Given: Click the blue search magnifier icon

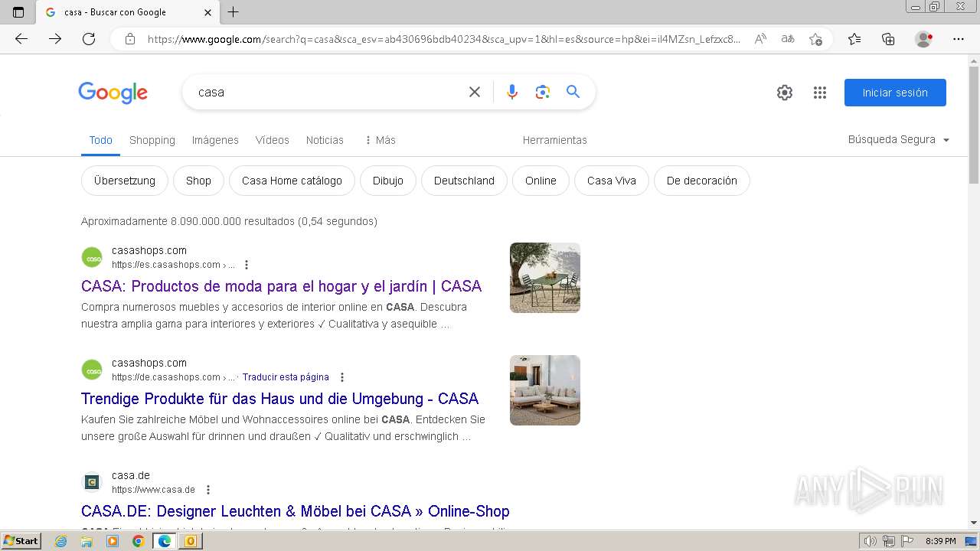Looking at the screenshot, I should (573, 92).
